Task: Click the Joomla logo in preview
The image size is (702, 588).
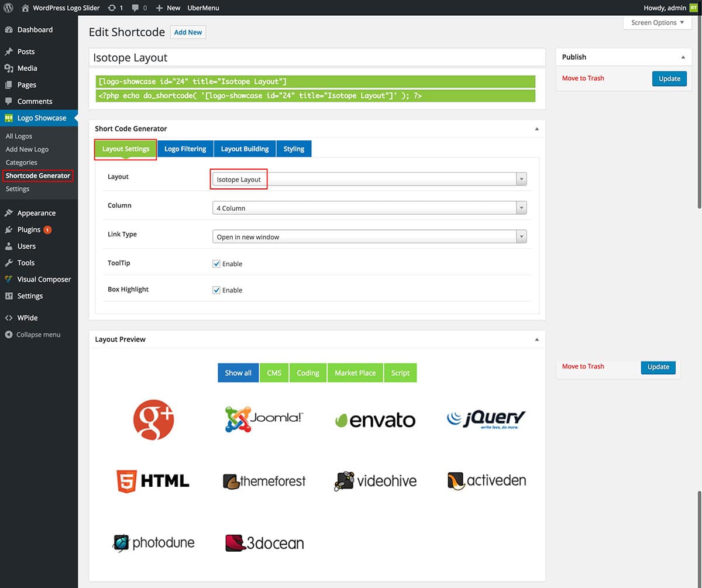Action: click(x=264, y=419)
